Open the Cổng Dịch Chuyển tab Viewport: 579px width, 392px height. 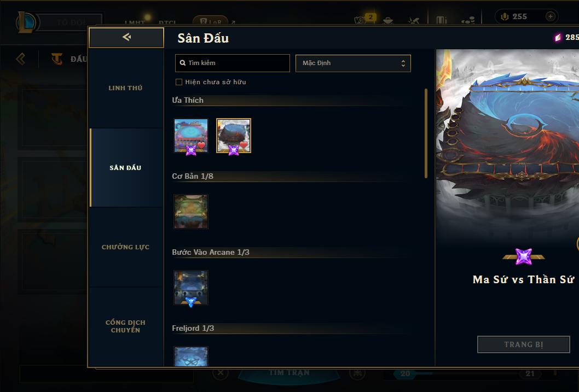click(125, 326)
